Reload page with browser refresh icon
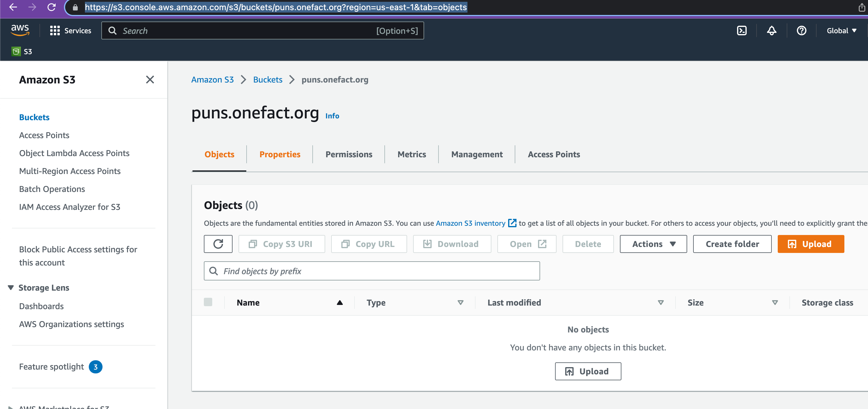Viewport: 868px width, 409px height. pos(51,7)
